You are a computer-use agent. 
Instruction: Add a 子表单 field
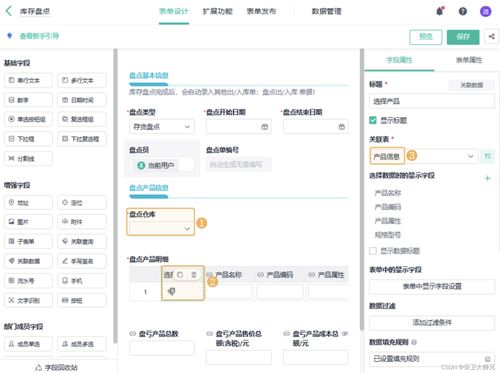[28, 241]
